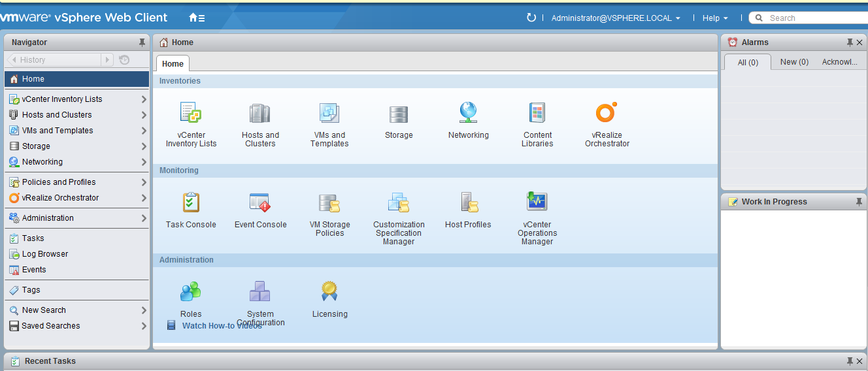Screen dimensions: 868x371
Task: Open Log Browser in the Navigator
Action: (x=77, y=254)
